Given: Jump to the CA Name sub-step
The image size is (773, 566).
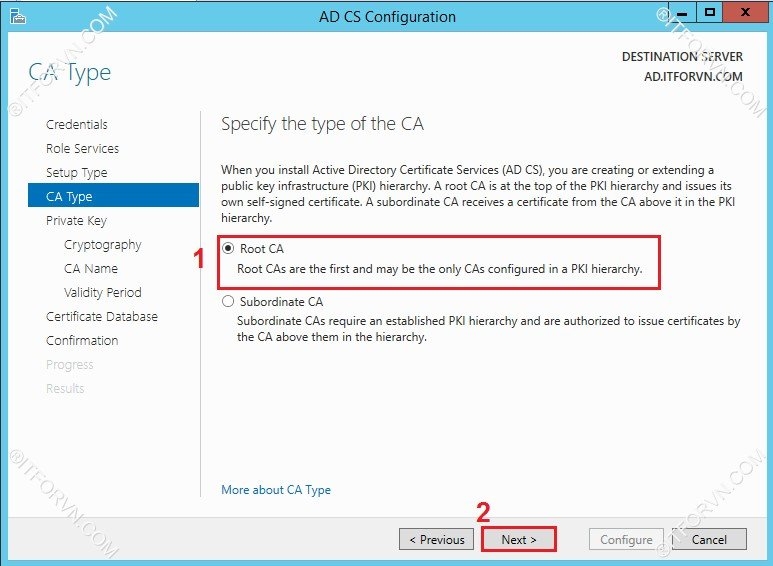Looking at the screenshot, I should coord(90,269).
